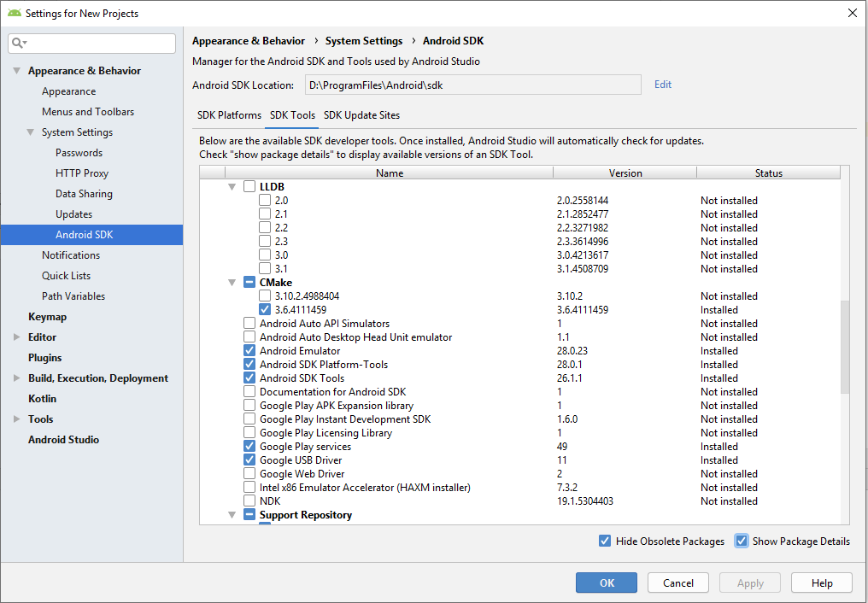Expand the Tools section
This screenshot has height=603, width=868.
pyautogui.click(x=17, y=419)
